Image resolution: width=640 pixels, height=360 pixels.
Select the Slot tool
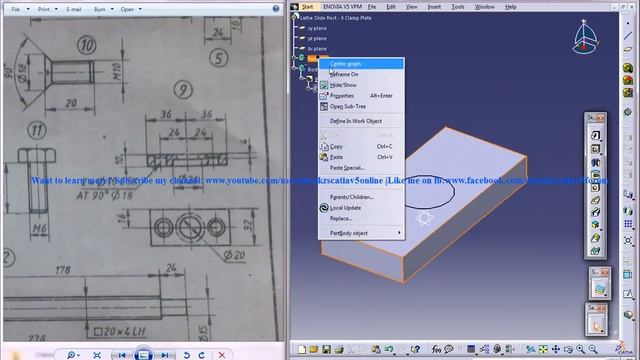595,212
